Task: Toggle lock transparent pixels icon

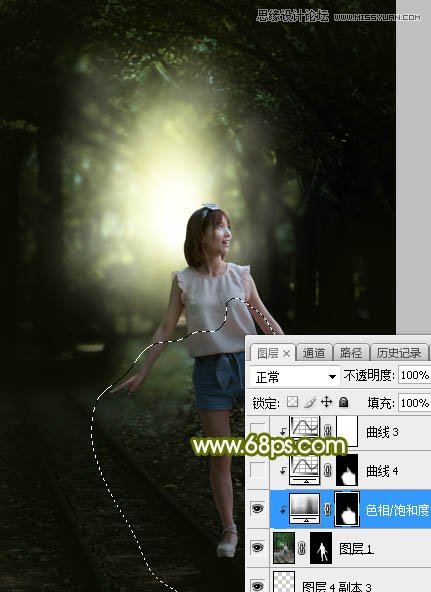Action: (292, 402)
